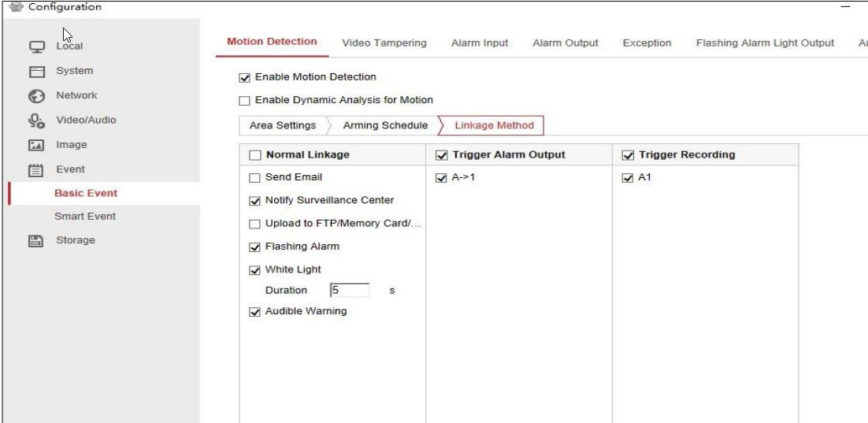Enable Dynamic Analysis for Motion
This screenshot has width=868, height=423.
[244, 101]
